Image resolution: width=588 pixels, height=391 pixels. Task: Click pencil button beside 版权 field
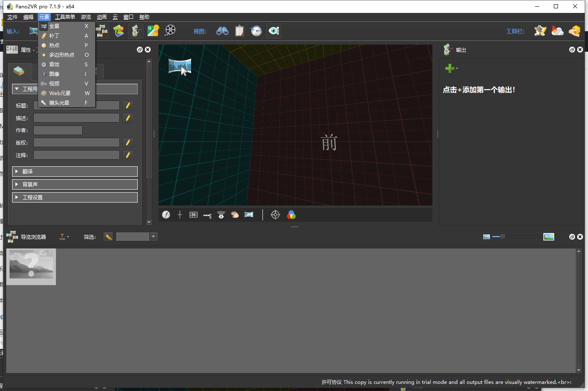tap(128, 143)
